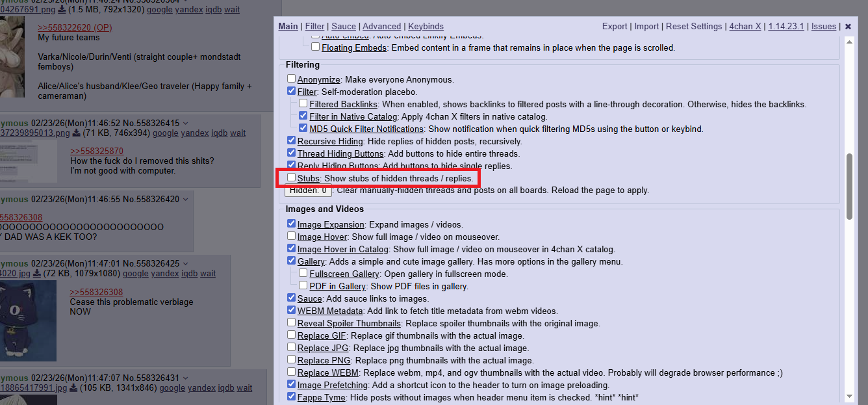This screenshot has width=868, height=405.
Task: Open version 1.14.23.1 changelog link
Action: tap(786, 27)
